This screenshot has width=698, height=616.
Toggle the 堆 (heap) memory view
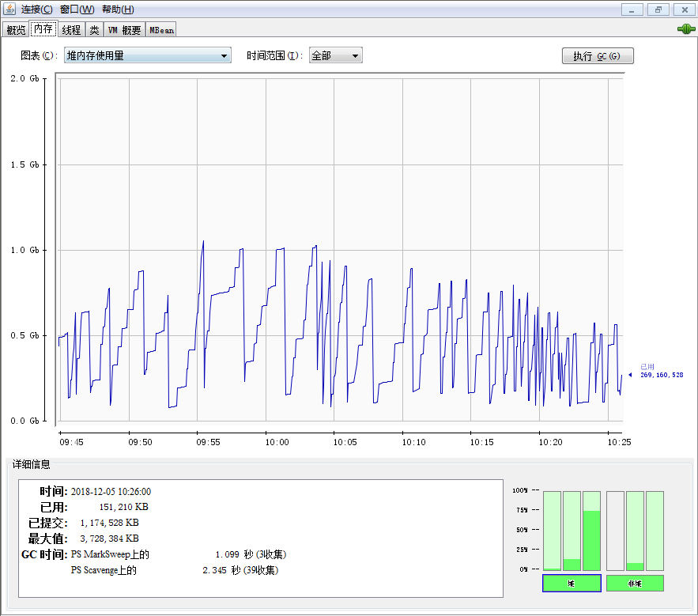572,584
